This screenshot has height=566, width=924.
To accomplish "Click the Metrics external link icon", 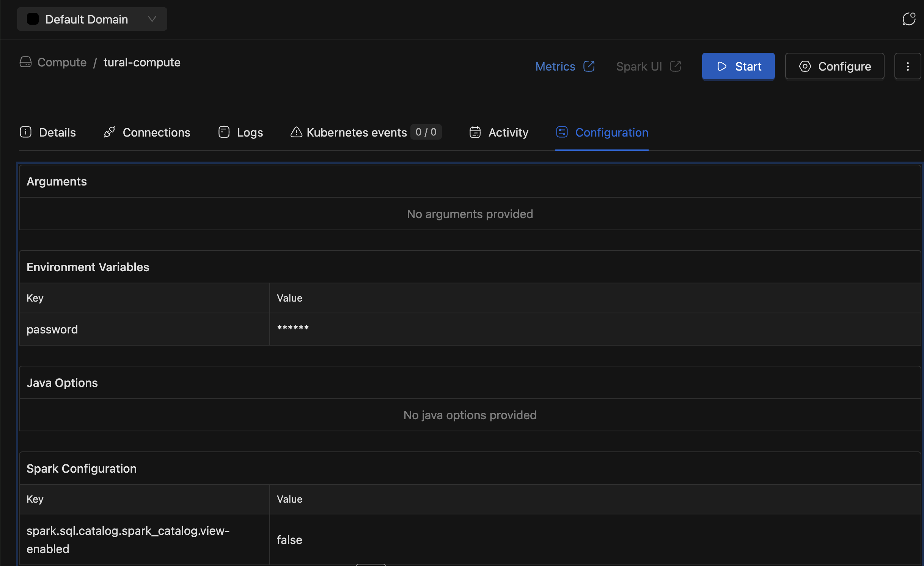I will pyautogui.click(x=589, y=66).
